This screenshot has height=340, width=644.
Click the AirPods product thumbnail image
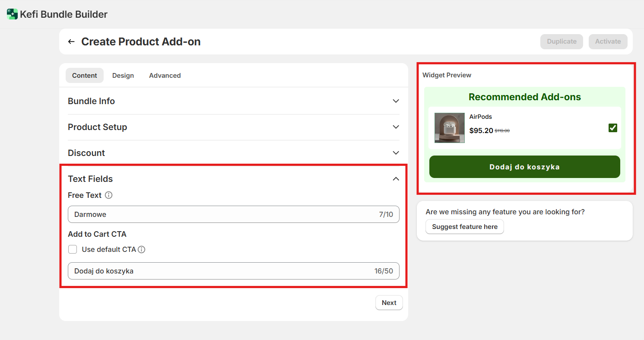point(449,128)
